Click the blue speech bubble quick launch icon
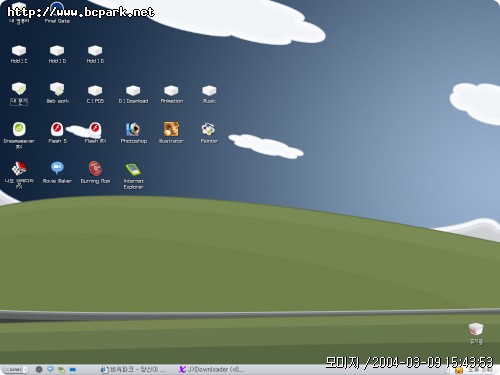500x375 pixels. point(50,369)
